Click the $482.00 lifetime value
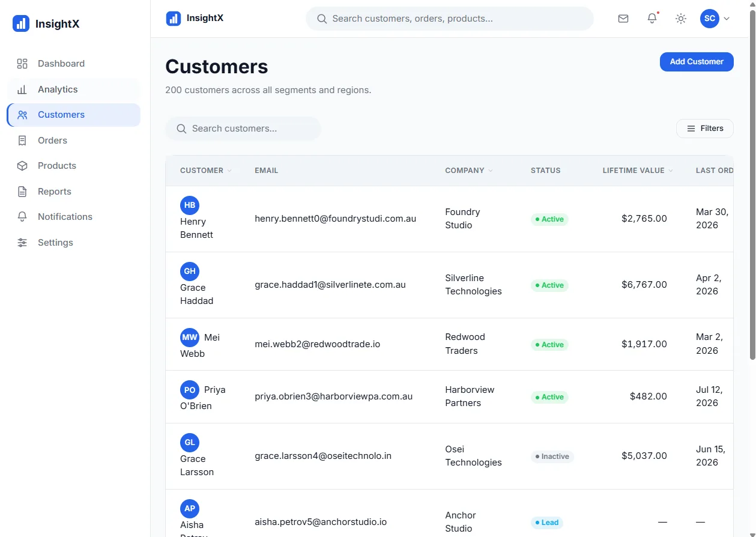The image size is (756, 537). tap(649, 396)
